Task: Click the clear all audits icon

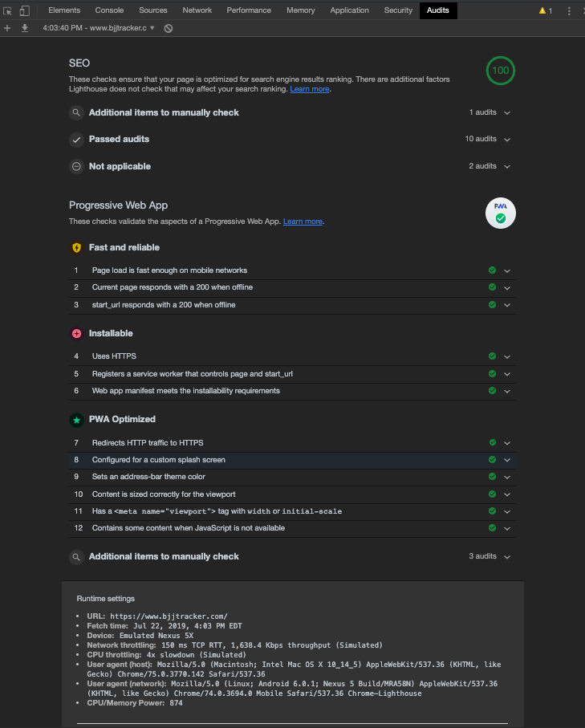Action: pos(169,28)
